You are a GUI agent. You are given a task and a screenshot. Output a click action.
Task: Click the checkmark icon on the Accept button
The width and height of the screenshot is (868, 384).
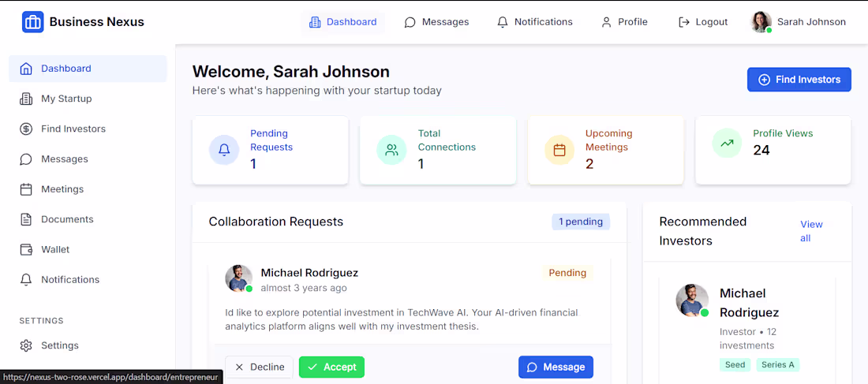(312, 367)
